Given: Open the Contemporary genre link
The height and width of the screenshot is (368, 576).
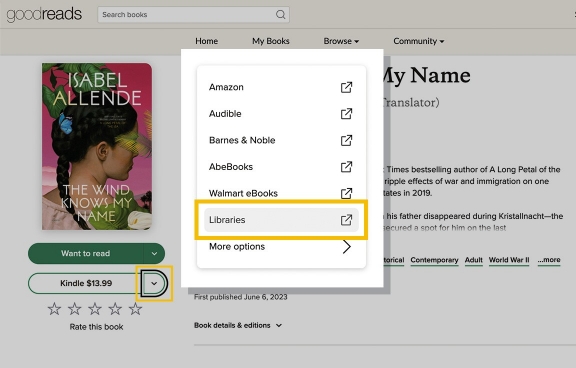Looking at the screenshot, I should (434, 260).
